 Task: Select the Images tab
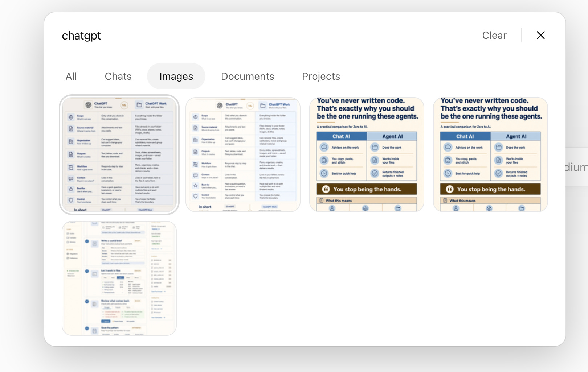[176, 76]
